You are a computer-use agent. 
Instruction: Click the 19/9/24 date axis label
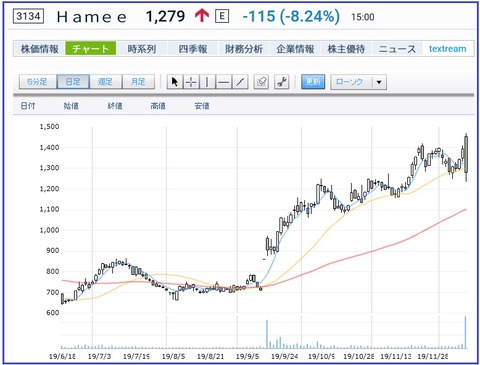284,356
